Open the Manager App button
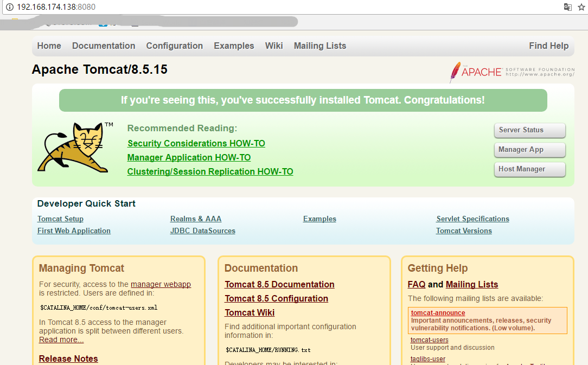 point(529,150)
